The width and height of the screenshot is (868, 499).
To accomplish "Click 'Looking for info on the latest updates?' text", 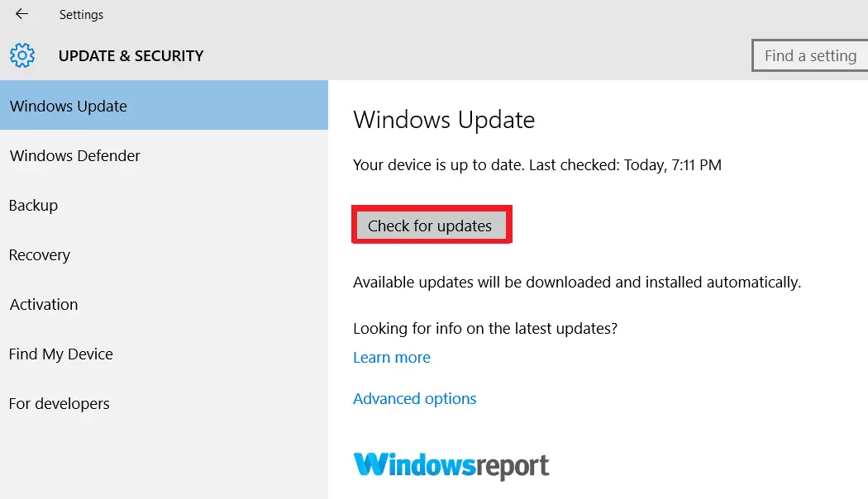I will click(x=485, y=329).
